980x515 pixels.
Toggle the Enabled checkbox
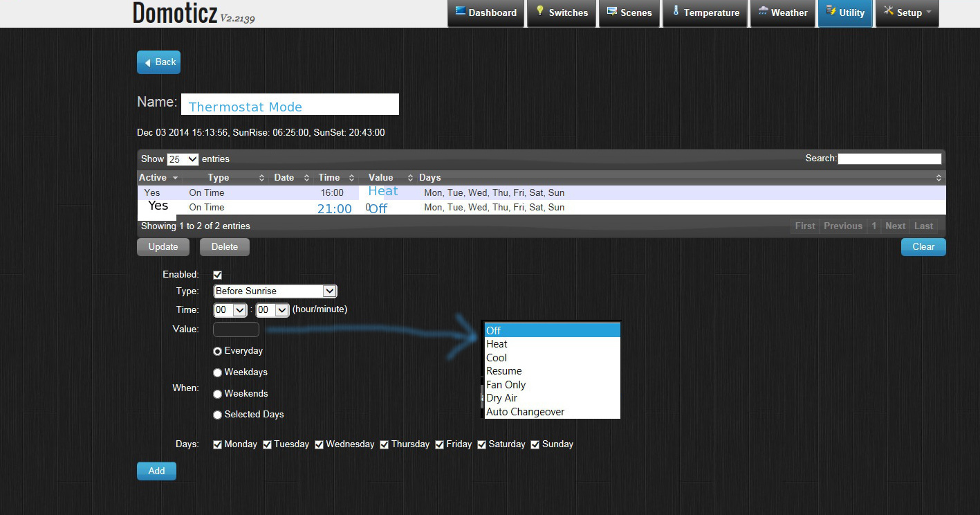tap(218, 275)
